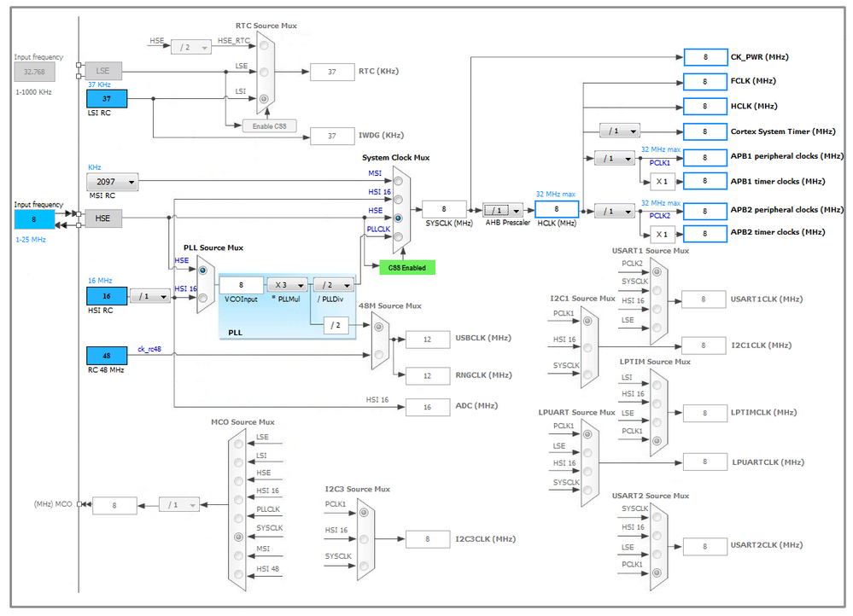Select HSI 48 in MCO Source Mux
This screenshot has width=853, height=616.
click(238, 574)
